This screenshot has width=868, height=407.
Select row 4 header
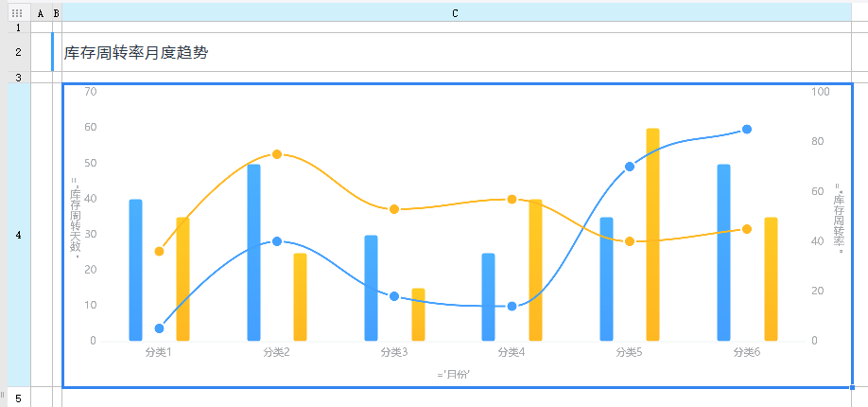point(18,234)
